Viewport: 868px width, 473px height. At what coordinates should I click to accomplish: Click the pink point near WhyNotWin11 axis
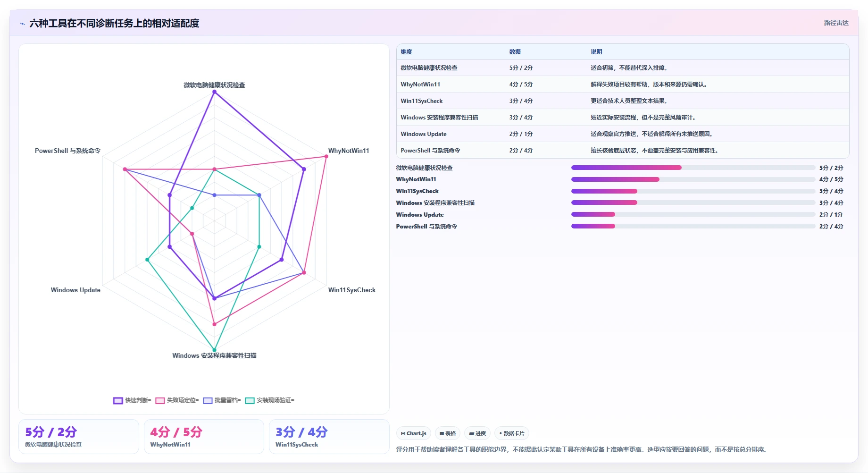pos(326,157)
